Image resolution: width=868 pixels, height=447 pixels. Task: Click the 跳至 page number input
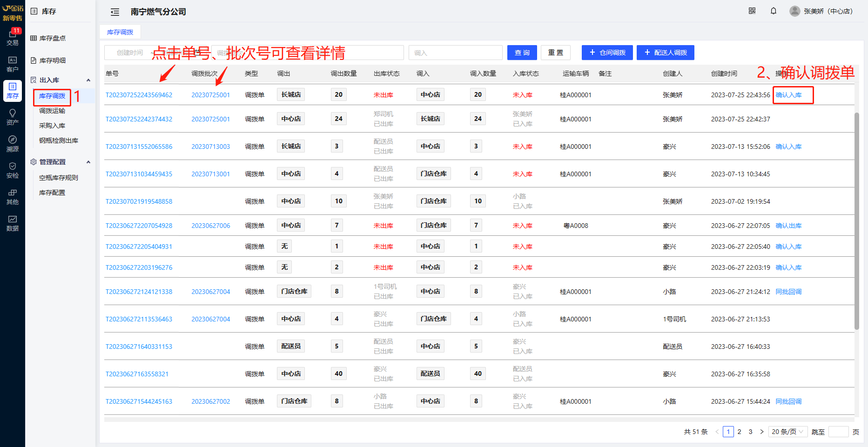(x=839, y=432)
